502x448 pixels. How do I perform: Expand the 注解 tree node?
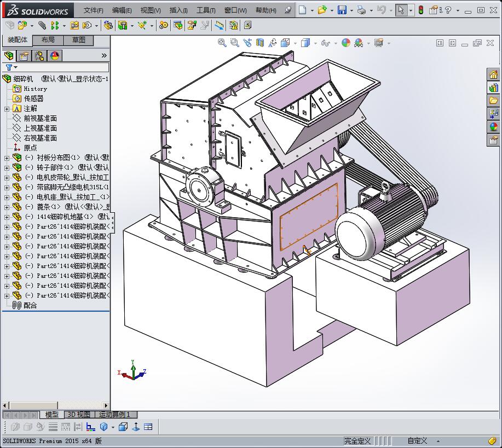click(7, 108)
